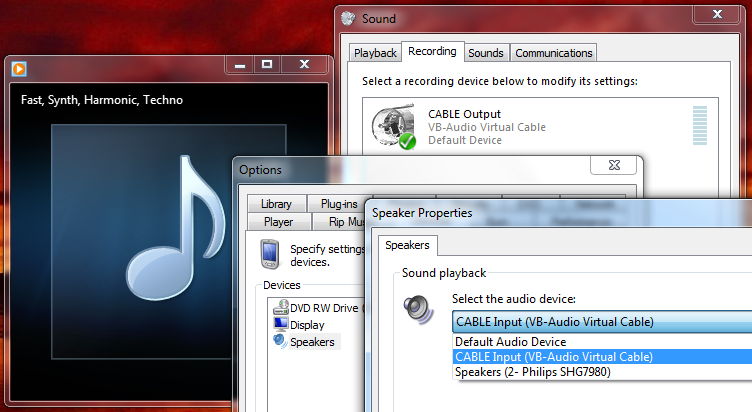The height and width of the screenshot is (412, 752).
Task: Maximize the Windows Media Player window
Action: (267, 65)
